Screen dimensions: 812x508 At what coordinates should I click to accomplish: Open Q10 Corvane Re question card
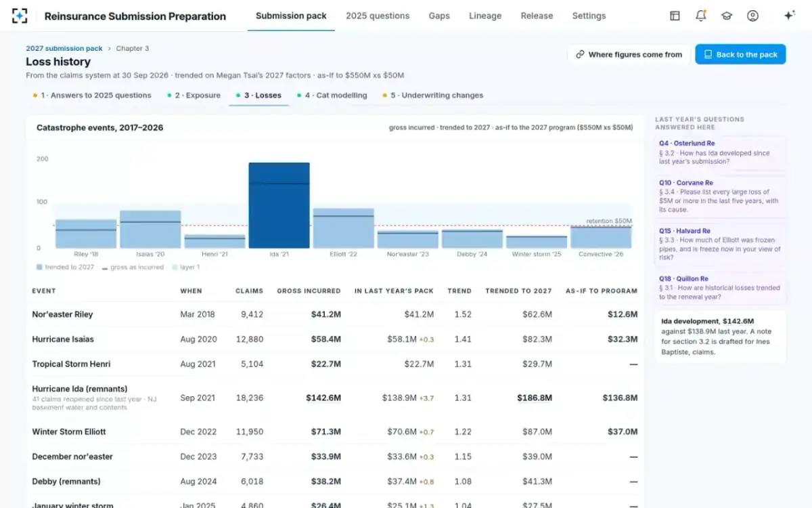(721, 196)
